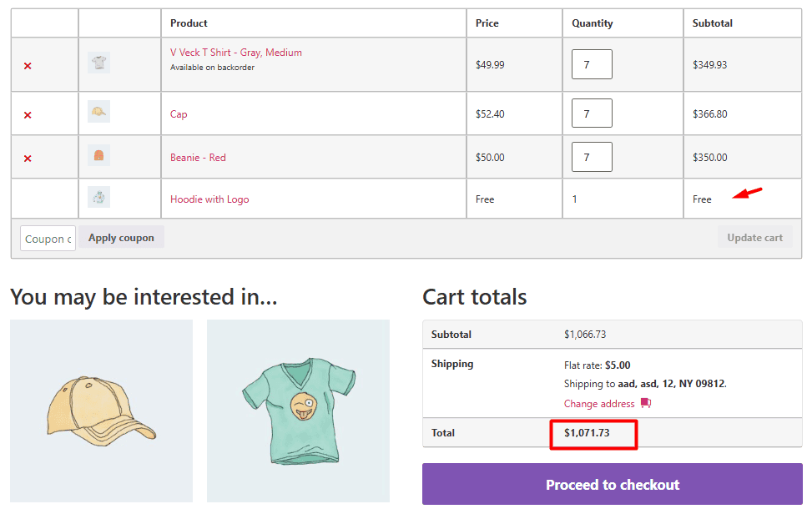Remove V Neck T Shirt from cart

coord(28,66)
